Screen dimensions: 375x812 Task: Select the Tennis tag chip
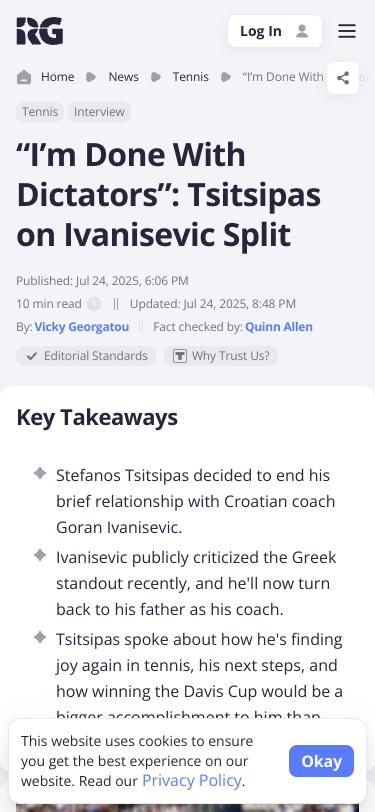pos(40,112)
